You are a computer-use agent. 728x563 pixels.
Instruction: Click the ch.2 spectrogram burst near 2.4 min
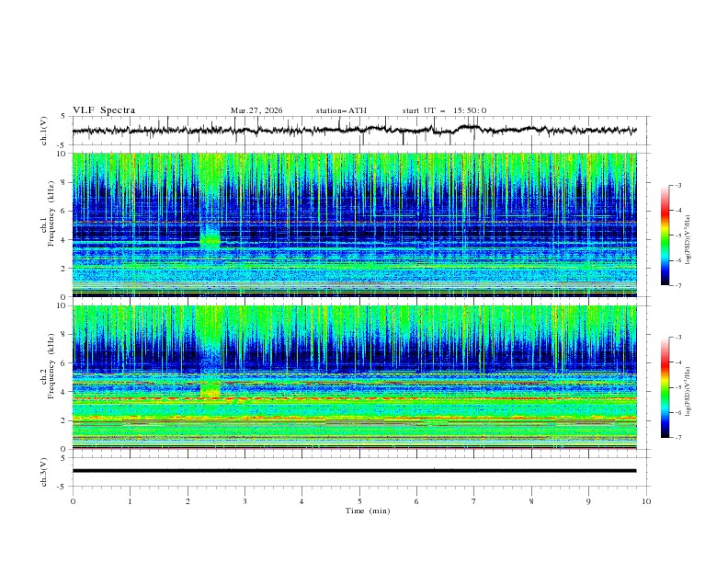(210, 388)
